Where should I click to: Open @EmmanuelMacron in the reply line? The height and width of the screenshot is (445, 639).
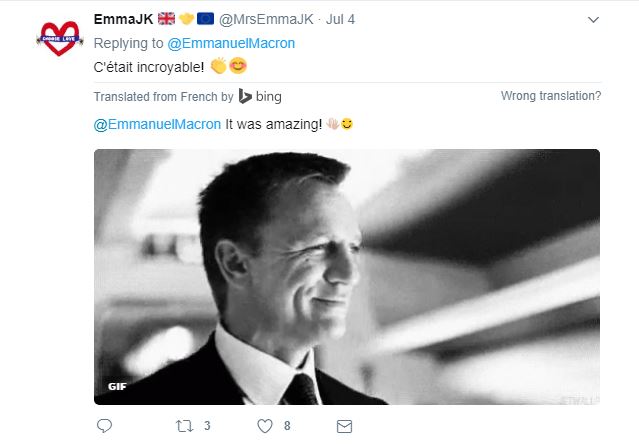tap(231, 43)
